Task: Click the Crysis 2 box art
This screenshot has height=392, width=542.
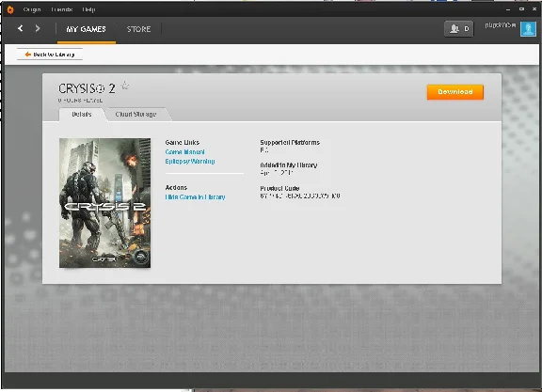Action: [104, 203]
